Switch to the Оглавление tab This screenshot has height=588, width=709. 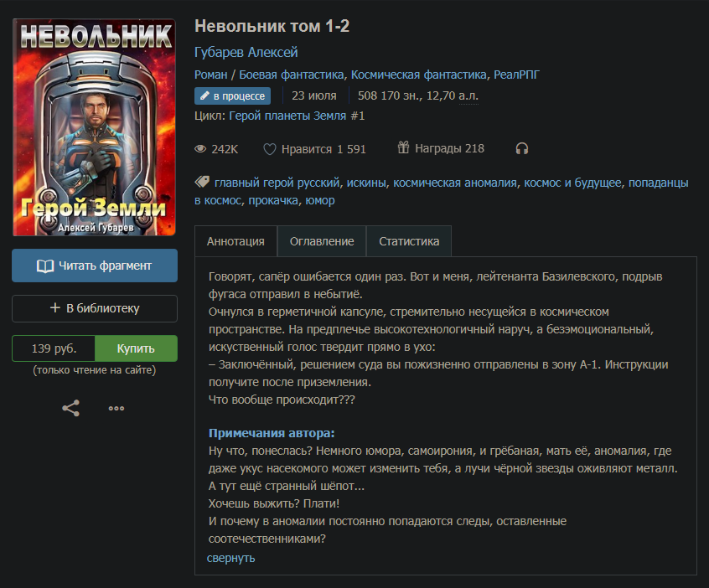(322, 241)
